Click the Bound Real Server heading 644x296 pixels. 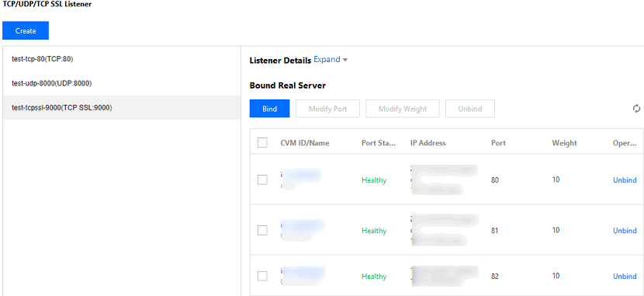point(288,85)
